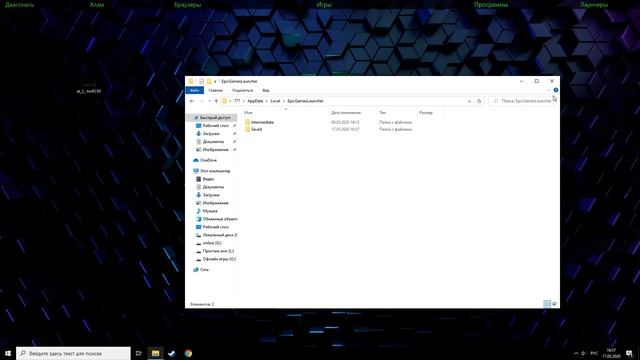640x360 pixels.
Task: Select OneDrive in the navigation pane
Action: point(208,160)
